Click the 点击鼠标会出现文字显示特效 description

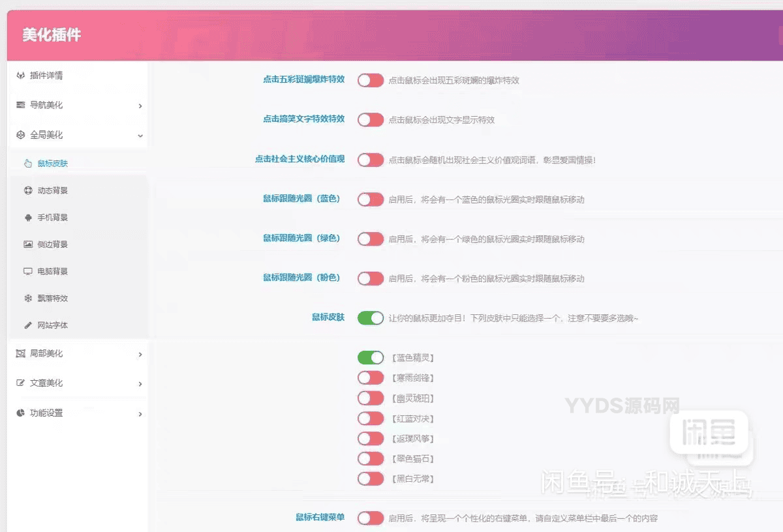[442, 120]
